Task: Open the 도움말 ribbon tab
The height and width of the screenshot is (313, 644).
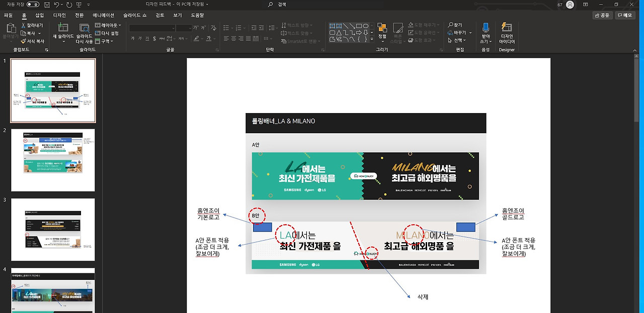Action: (198, 16)
